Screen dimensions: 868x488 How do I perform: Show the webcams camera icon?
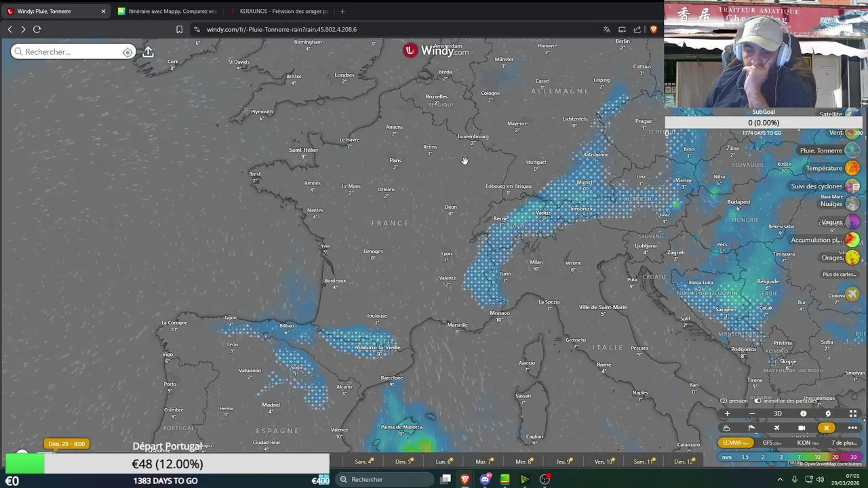802,428
